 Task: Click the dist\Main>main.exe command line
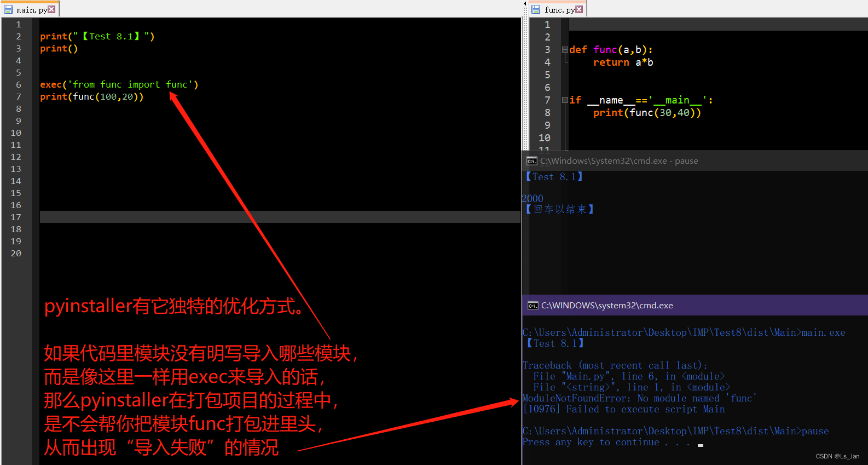(684, 332)
